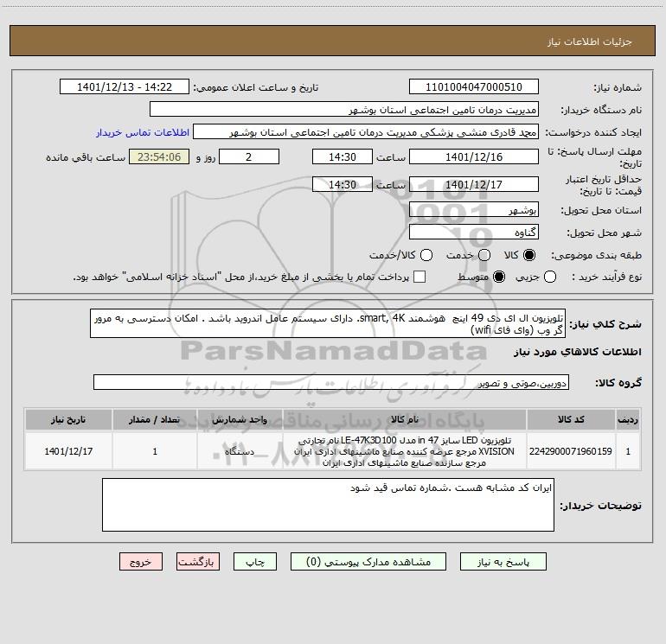Click the نام دستگاه خریدار field
Viewport: 666px width, 644px height.
pyautogui.click(x=344, y=109)
